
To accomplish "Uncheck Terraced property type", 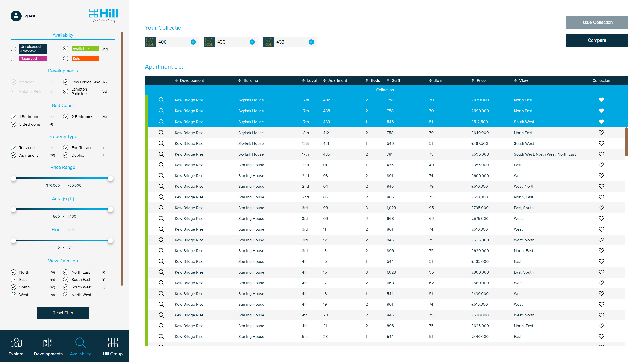I will point(13,148).
